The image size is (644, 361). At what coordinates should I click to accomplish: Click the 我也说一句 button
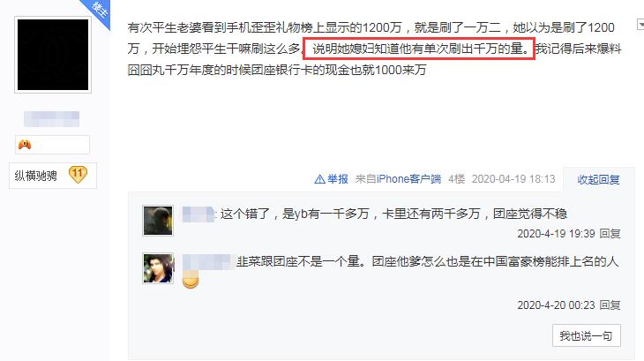coord(586,335)
